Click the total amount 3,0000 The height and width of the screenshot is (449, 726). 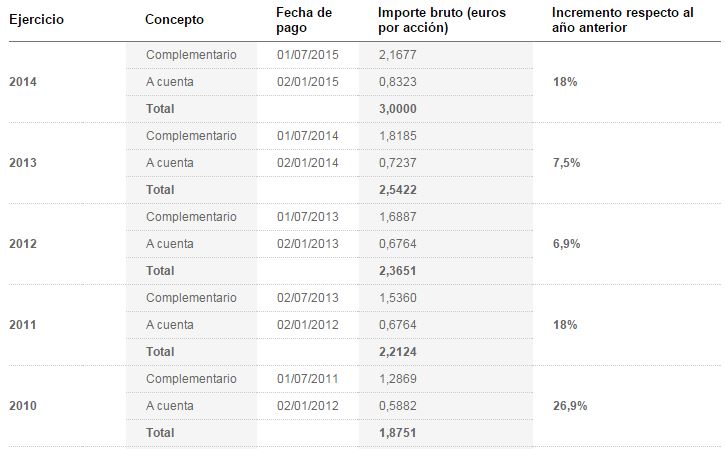click(398, 108)
